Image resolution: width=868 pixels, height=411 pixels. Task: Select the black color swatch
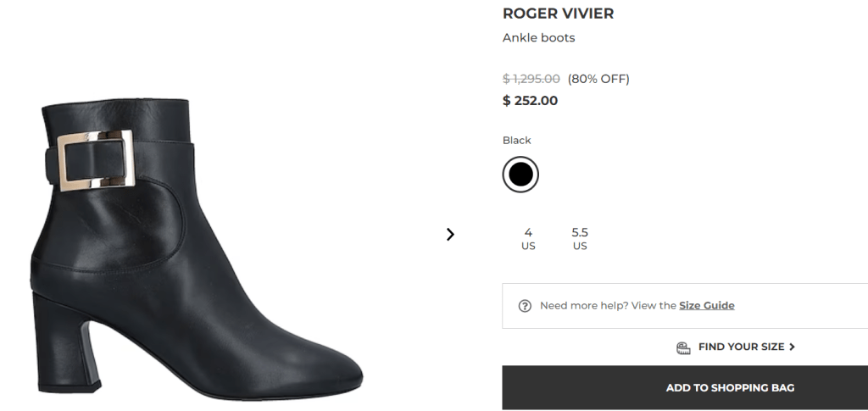520,175
